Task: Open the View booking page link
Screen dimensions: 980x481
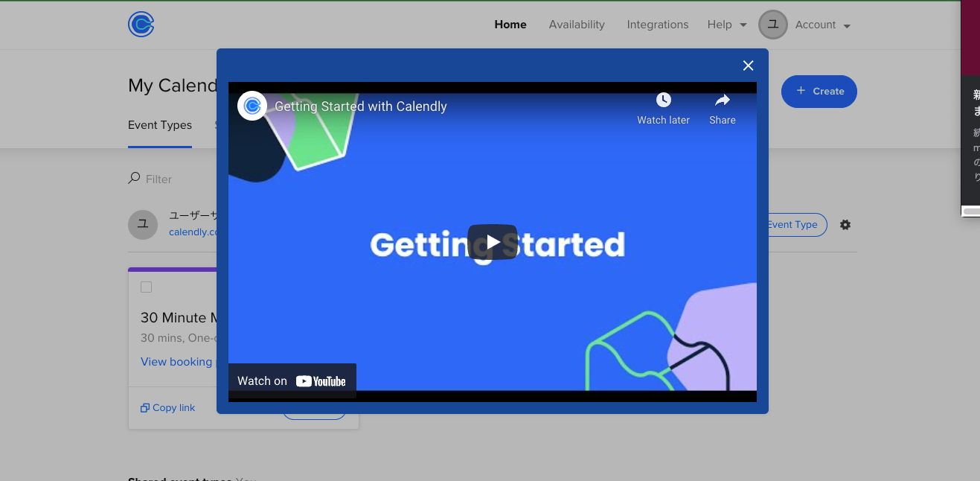Action: (178, 362)
